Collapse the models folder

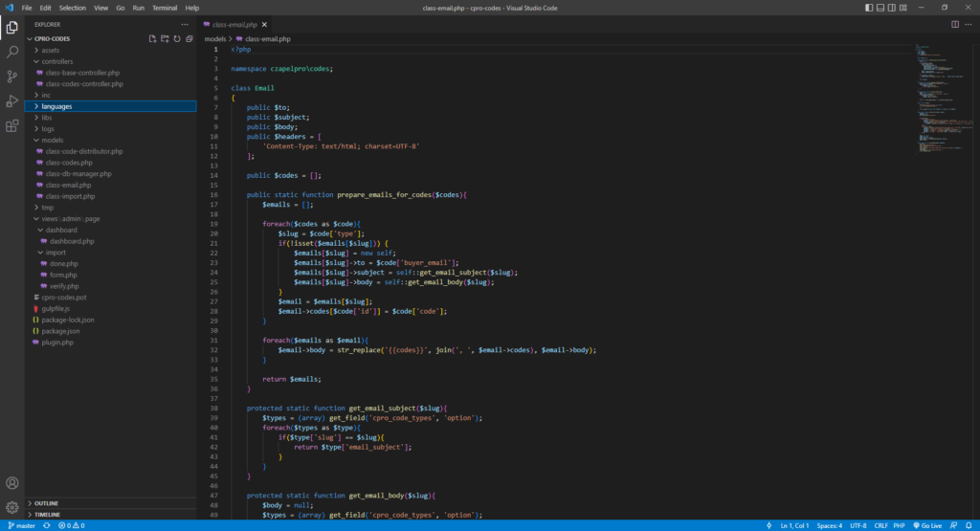click(x=52, y=140)
